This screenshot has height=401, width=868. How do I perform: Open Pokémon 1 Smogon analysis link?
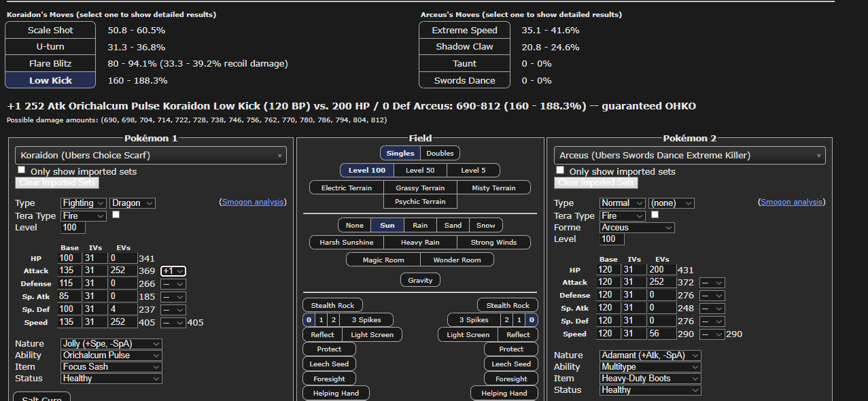click(x=252, y=202)
